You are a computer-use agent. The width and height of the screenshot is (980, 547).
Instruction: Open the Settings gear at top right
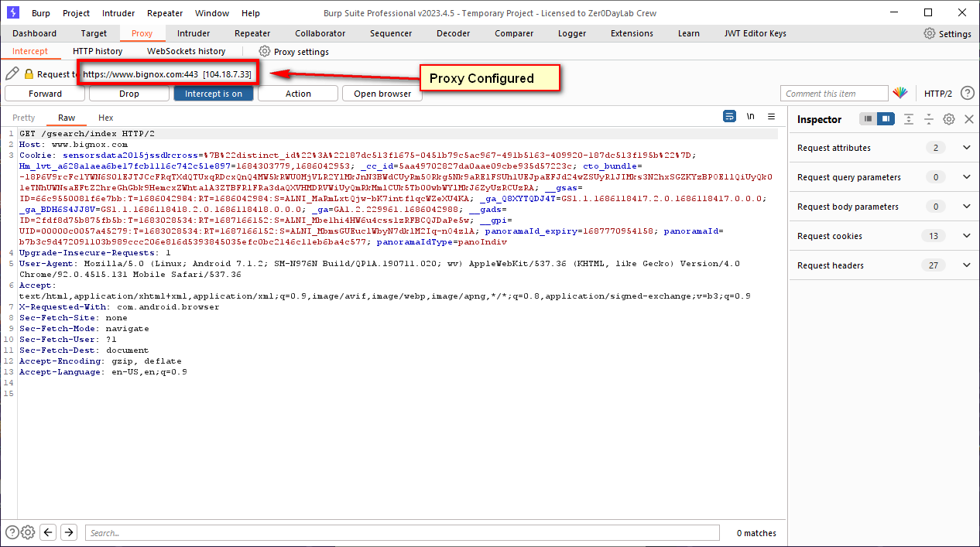947,33
